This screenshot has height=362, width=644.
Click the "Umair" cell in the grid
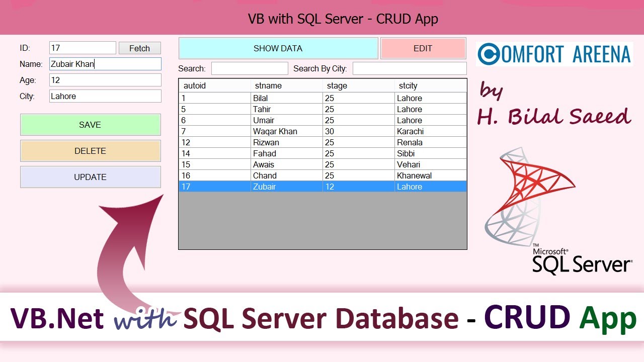tap(287, 120)
